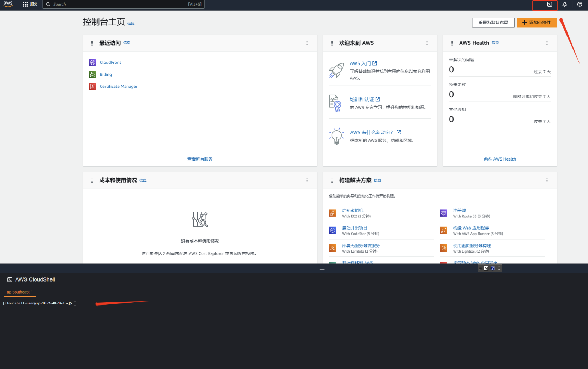Click the AWS logo home icon
Image resolution: width=588 pixels, height=369 pixels.
pos(8,4)
